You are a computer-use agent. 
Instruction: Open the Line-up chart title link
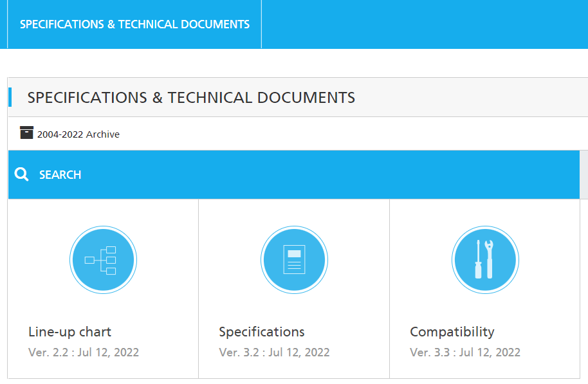69,332
